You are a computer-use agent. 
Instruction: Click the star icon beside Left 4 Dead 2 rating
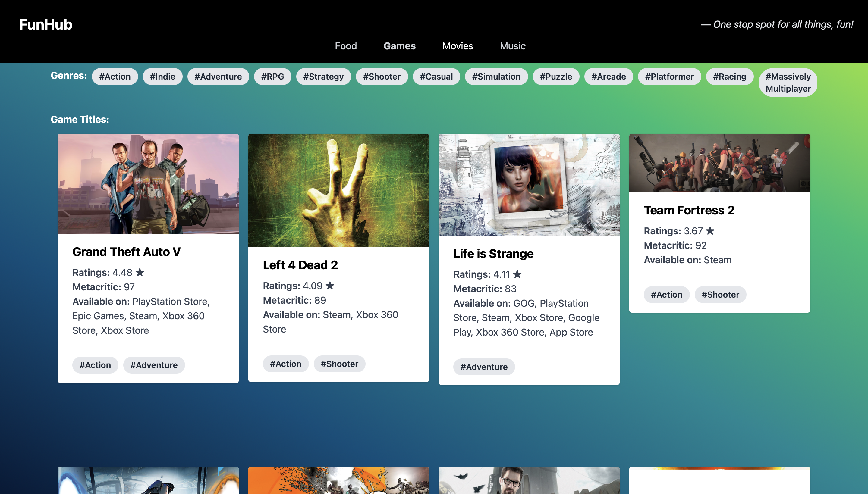coord(330,286)
